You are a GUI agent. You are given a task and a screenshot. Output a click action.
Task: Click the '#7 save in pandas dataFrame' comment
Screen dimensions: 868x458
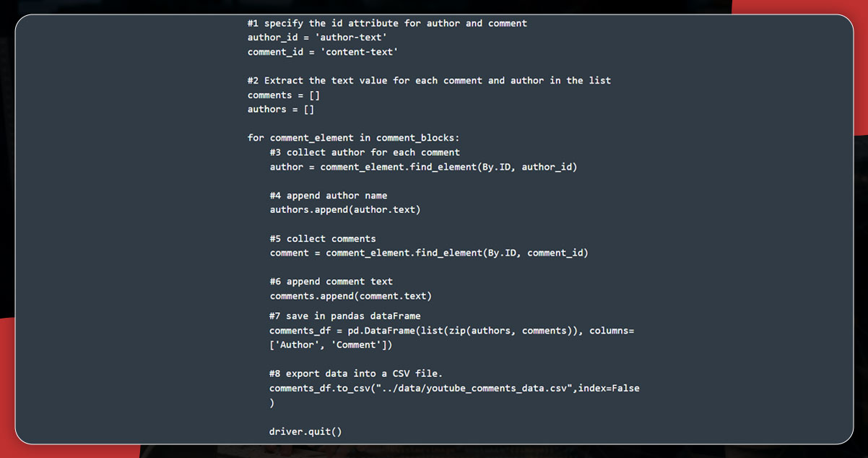point(344,316)
